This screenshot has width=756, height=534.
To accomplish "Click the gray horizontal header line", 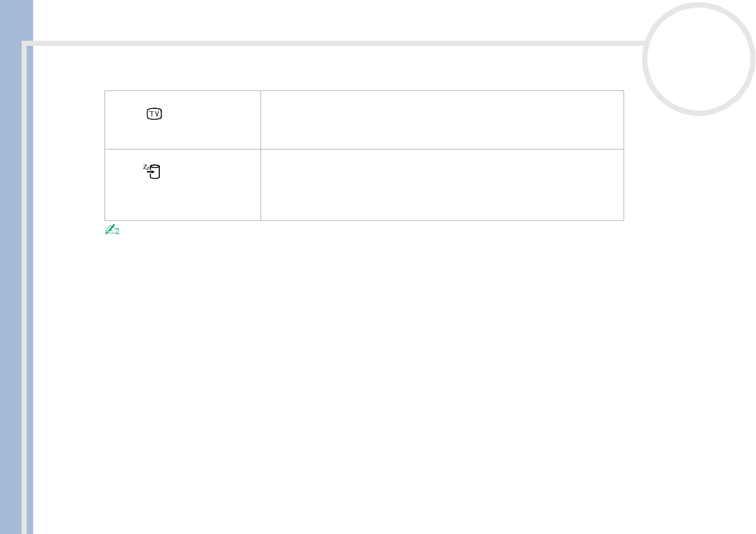I will pos(338,43).
